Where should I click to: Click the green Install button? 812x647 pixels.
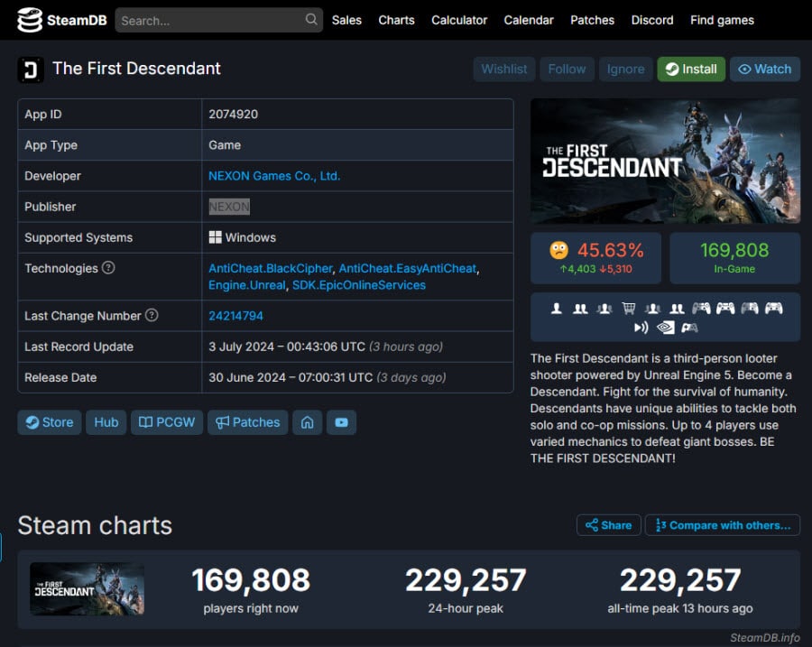click(x=691, y=69)
